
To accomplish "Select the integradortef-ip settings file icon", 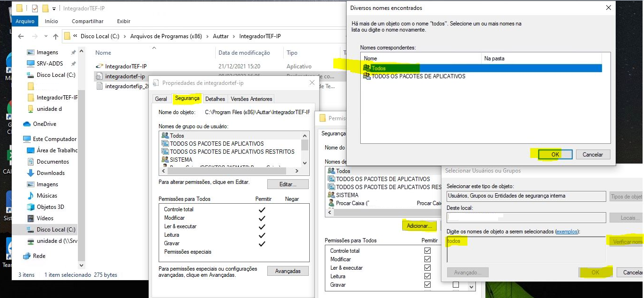I will tap(99, 76).
